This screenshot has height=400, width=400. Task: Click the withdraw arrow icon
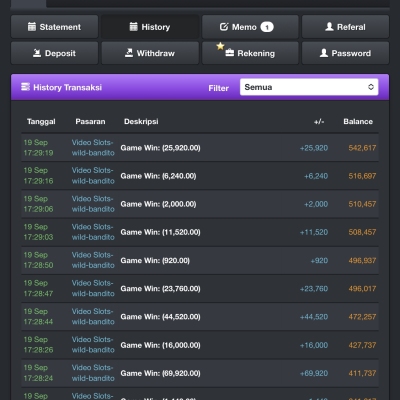click(129, 53)
